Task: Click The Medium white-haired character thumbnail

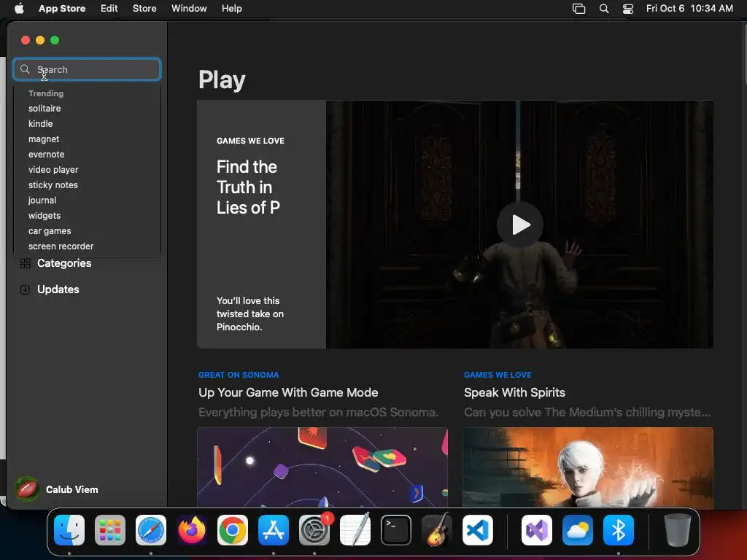Action: (588, 467)
